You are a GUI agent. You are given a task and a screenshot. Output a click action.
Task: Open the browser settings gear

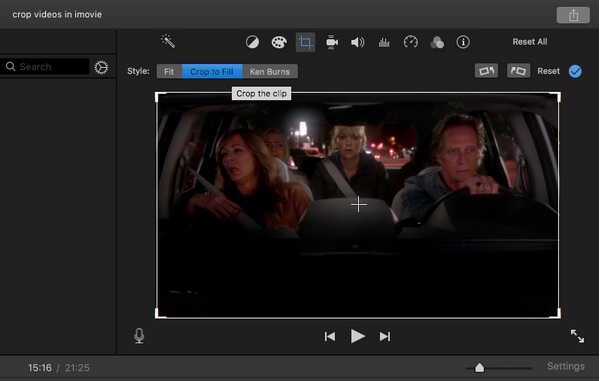101,67
